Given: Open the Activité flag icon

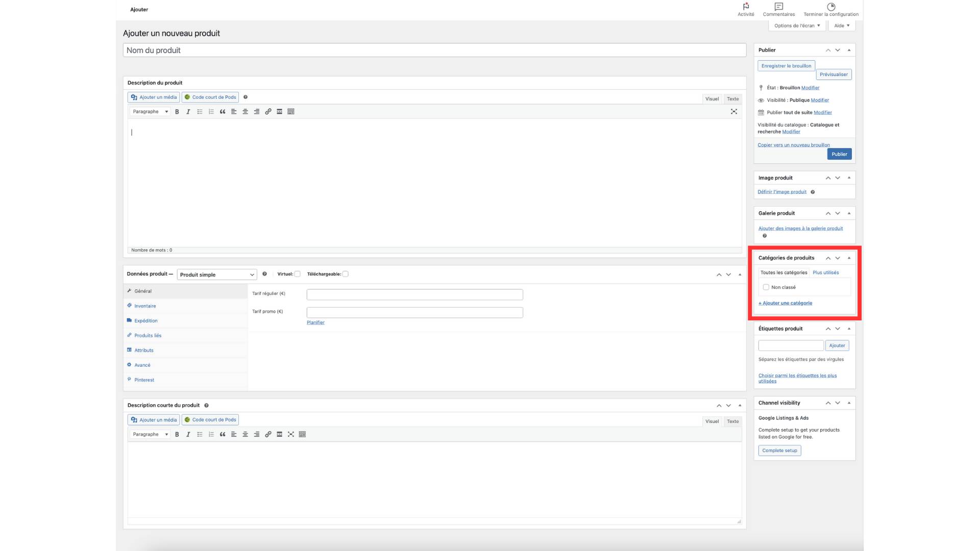Looking at the screenshot, I should 746,7.
